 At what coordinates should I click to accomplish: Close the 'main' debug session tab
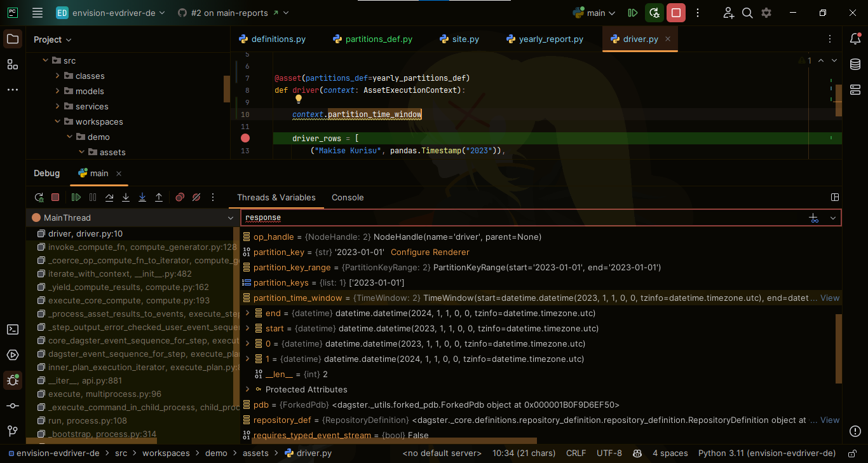(x=119, y=173)
